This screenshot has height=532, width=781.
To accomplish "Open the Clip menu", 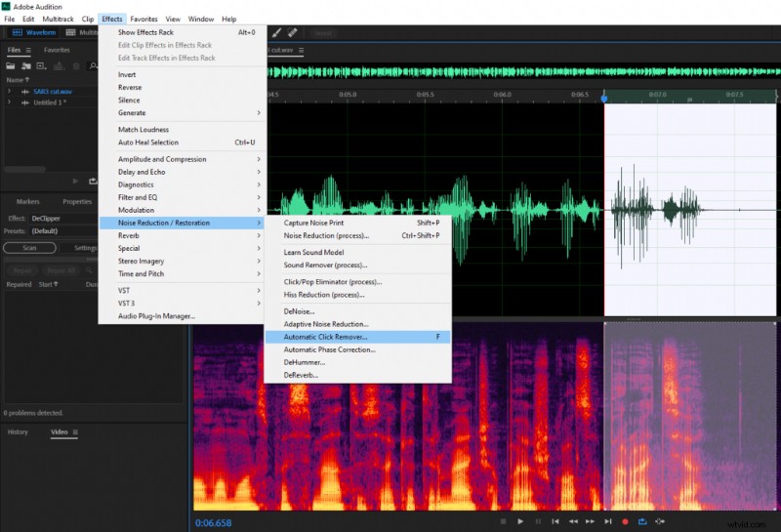I will (x=88, y=19).
